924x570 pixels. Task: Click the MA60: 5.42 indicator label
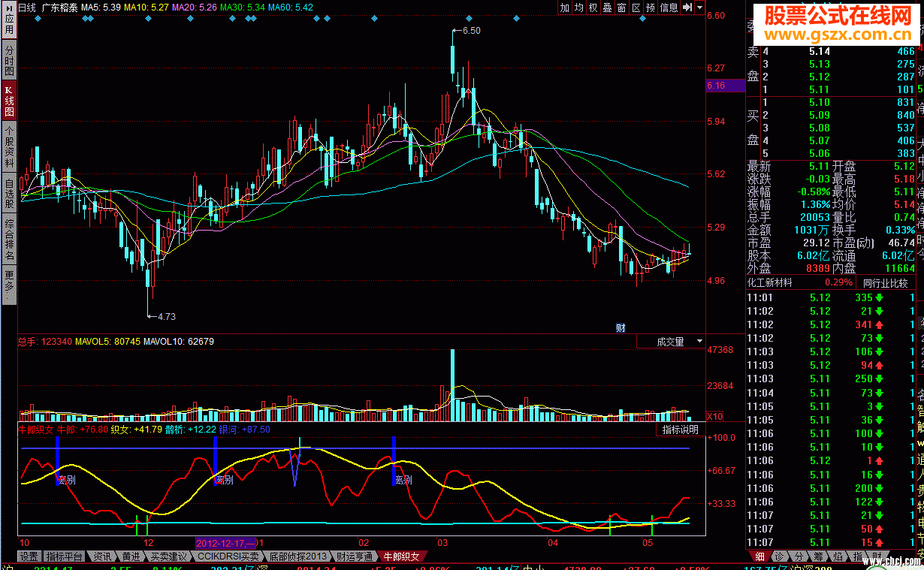291,7
